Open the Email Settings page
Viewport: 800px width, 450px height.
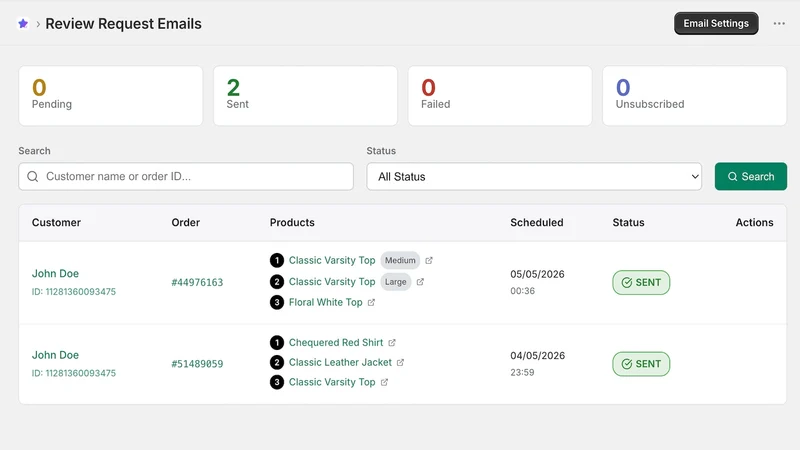click(716, 23)
